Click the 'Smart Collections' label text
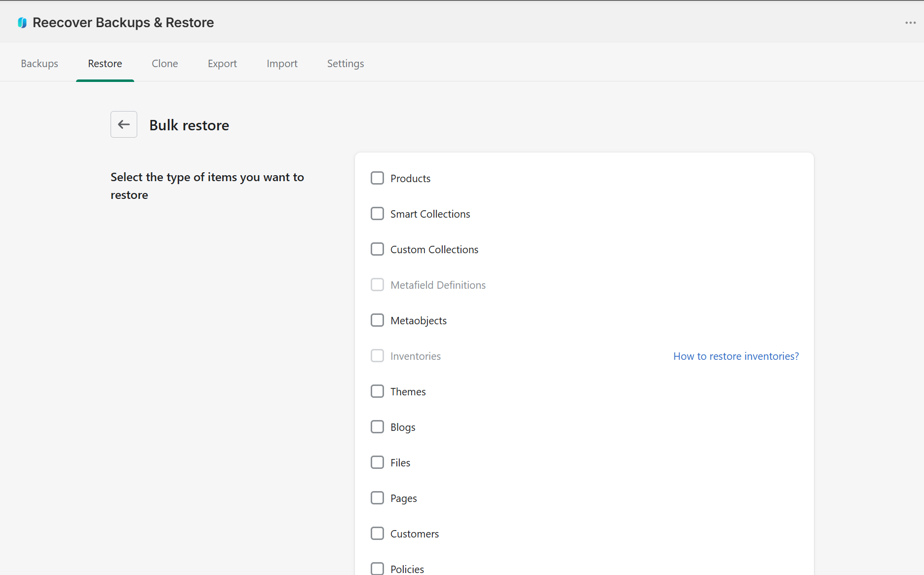Image resolution: width=924 pixels, height=575 pixels. pos(430,214)
